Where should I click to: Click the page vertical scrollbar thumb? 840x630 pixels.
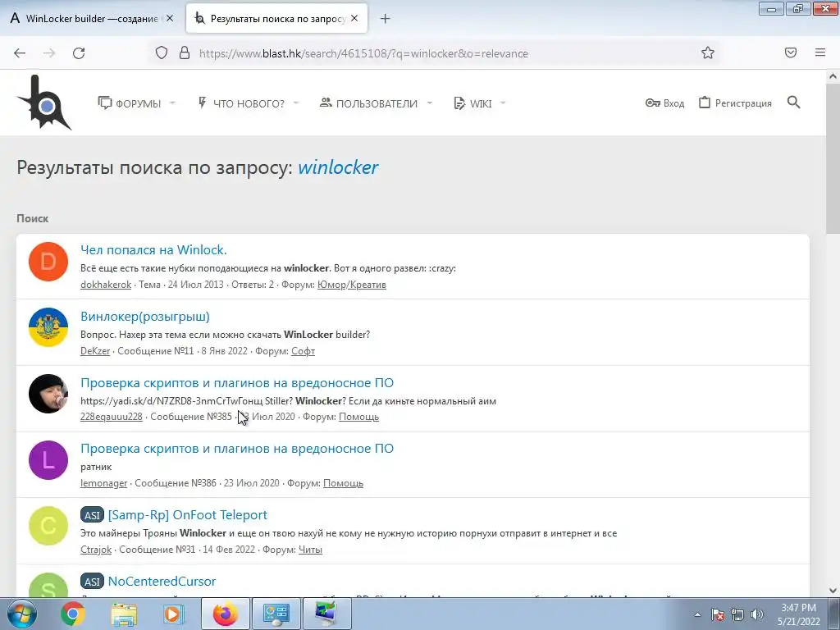tap(833, 158)
